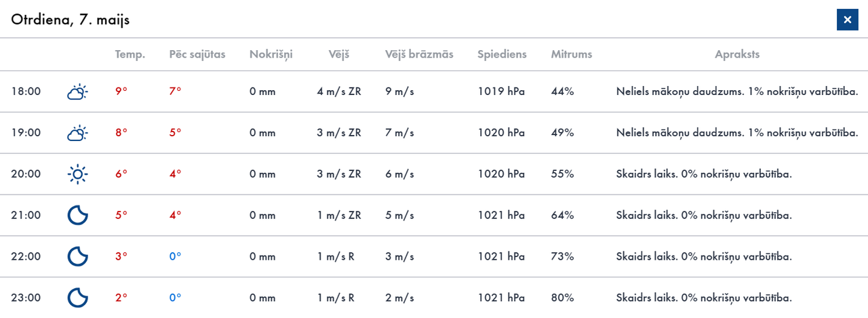
Task: Select the Apraksts column header
Action: point(737,54)
